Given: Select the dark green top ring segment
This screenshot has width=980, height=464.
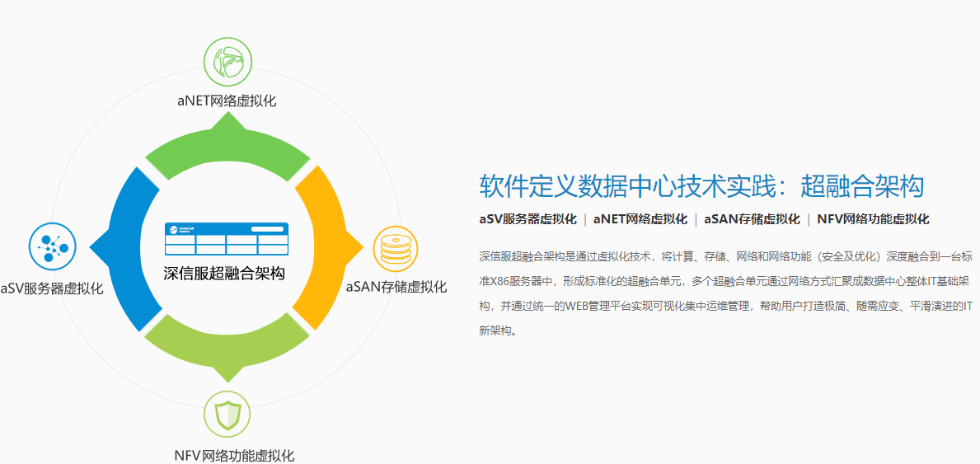Looking at the screenshot, I should 227,150.
